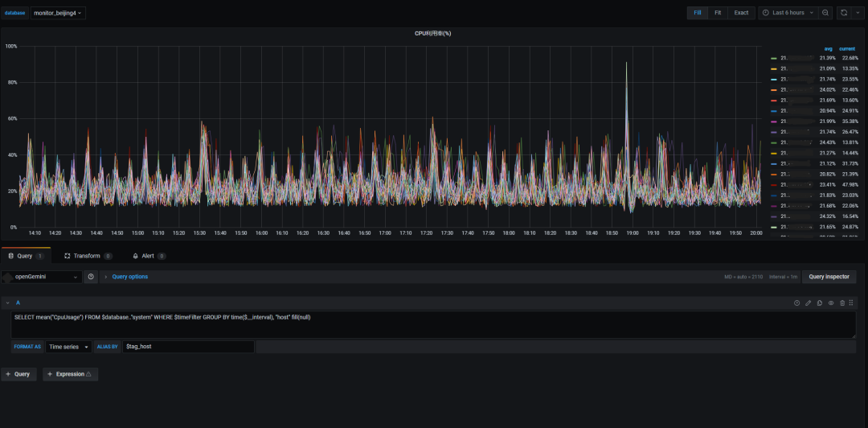Viewport: 868px width, 428px height.
Task: Click the MD = auto = 2110 text
Action: (x=743, y=277)
